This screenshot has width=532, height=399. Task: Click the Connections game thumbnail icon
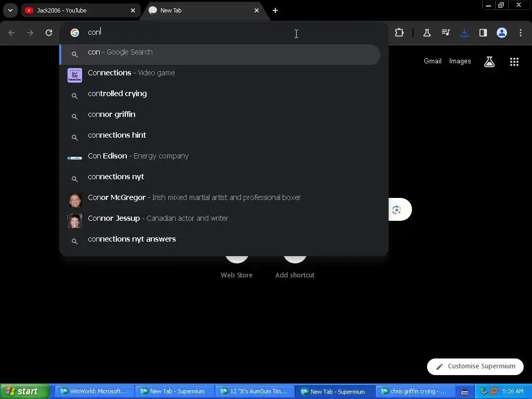coord(75,75)
